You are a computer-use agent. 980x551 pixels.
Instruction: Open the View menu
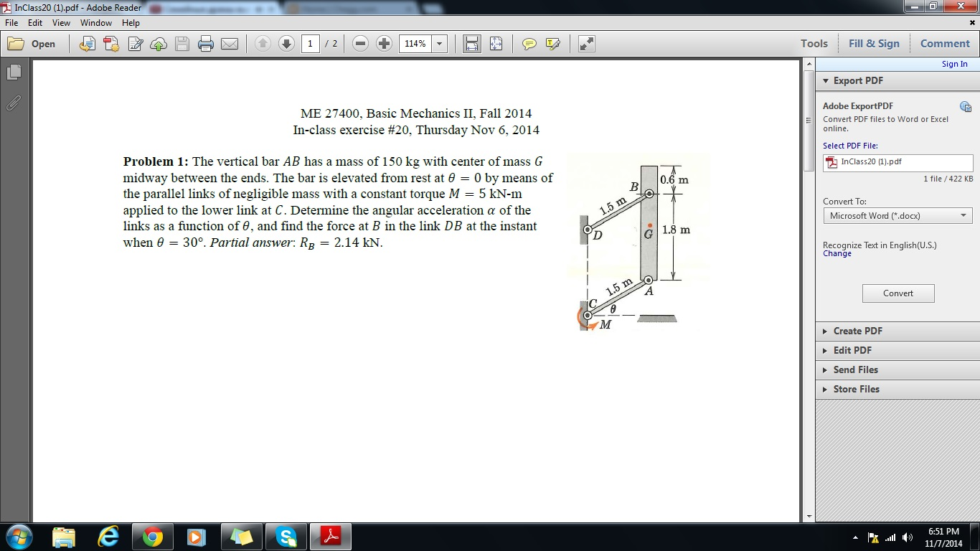tap(61, 23)
